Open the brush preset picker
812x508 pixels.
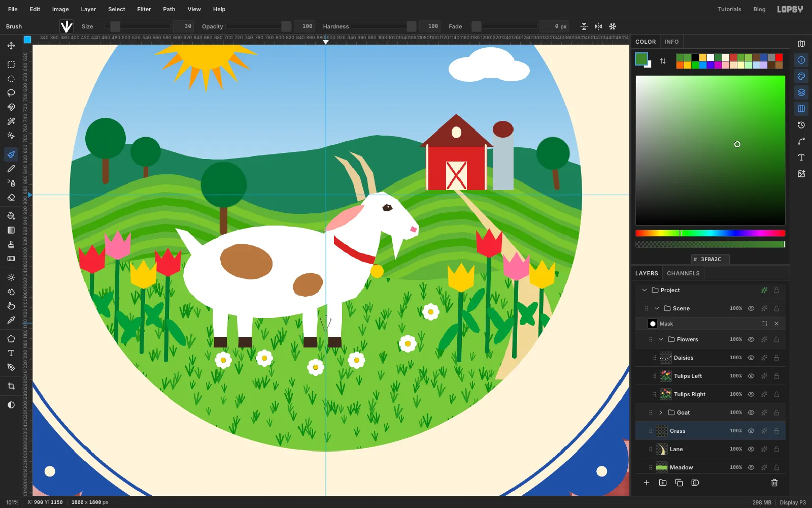(x=66, y=26)
